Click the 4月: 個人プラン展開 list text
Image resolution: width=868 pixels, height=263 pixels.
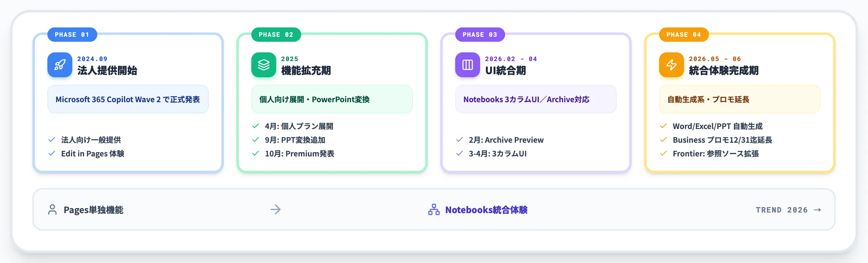tap(299, 126)
